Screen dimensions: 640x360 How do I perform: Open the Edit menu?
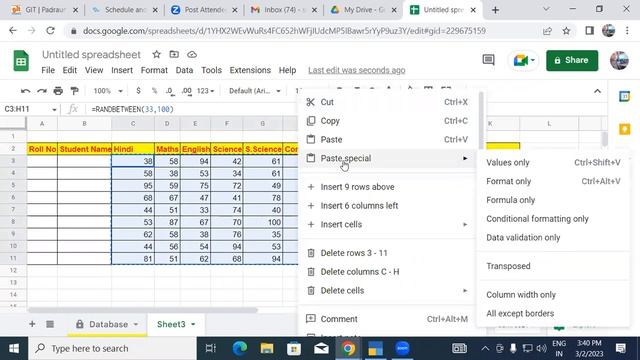69,70
